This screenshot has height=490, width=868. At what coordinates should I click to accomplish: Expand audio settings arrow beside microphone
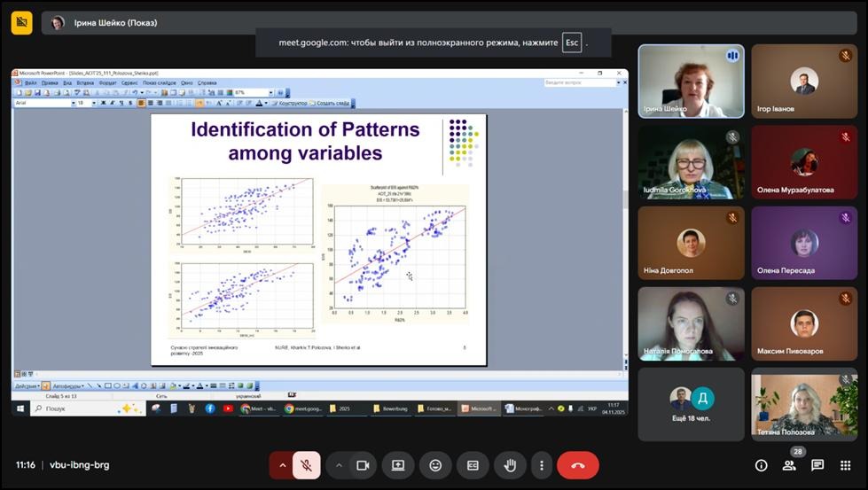pyautogui.click(x=283, y=465)
